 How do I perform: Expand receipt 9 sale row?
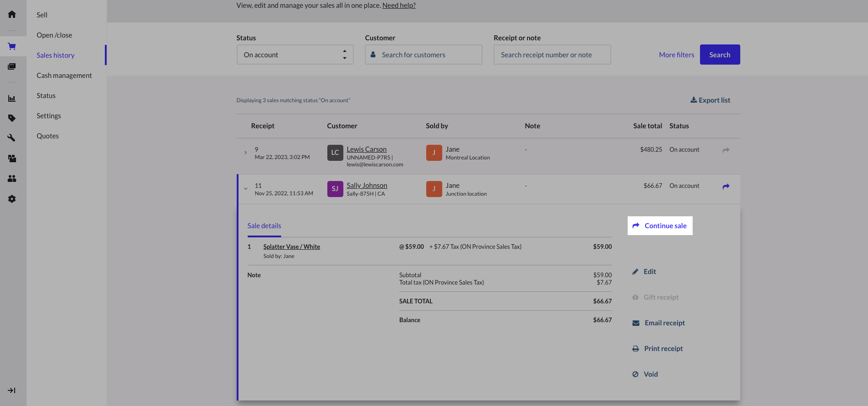coord(245,153)
